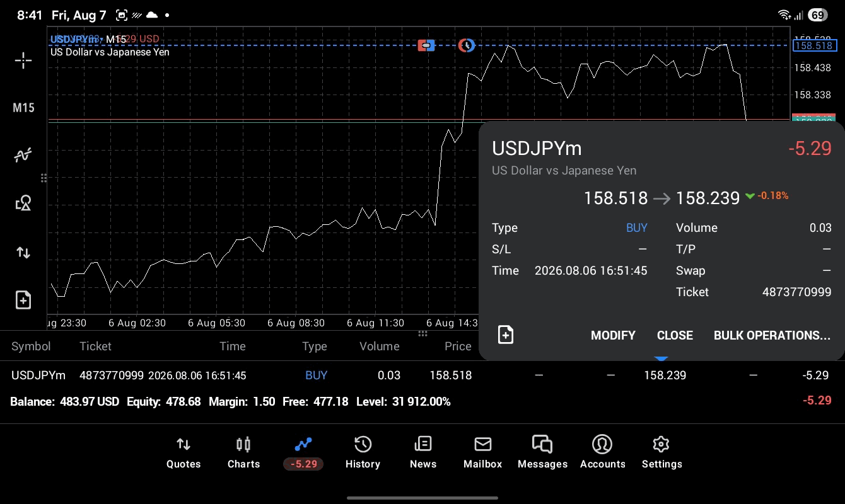This screenshot has width=845, height=504.
Task: Open the Settings gear tab
Action: point(661,452)
